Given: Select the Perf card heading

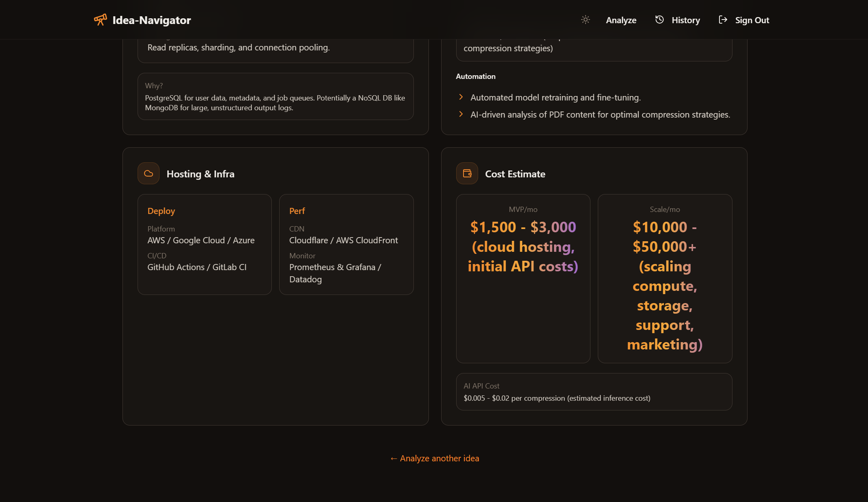Looking at the screenshot, I should click(x=297, y=211).
